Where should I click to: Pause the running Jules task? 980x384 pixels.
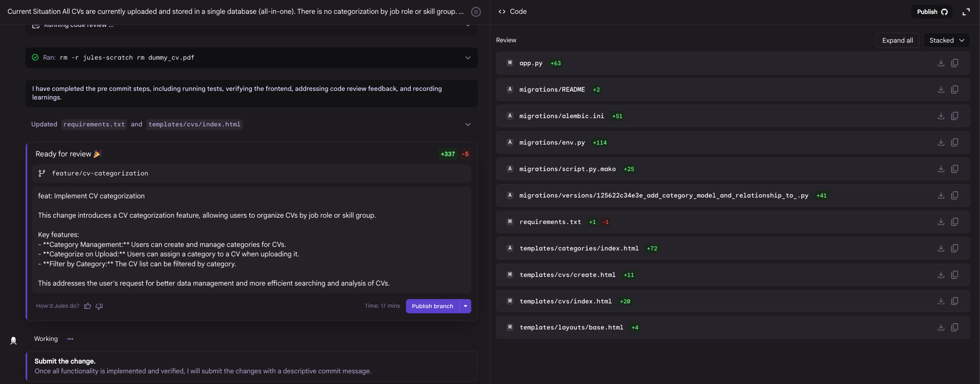click(476, 12)
